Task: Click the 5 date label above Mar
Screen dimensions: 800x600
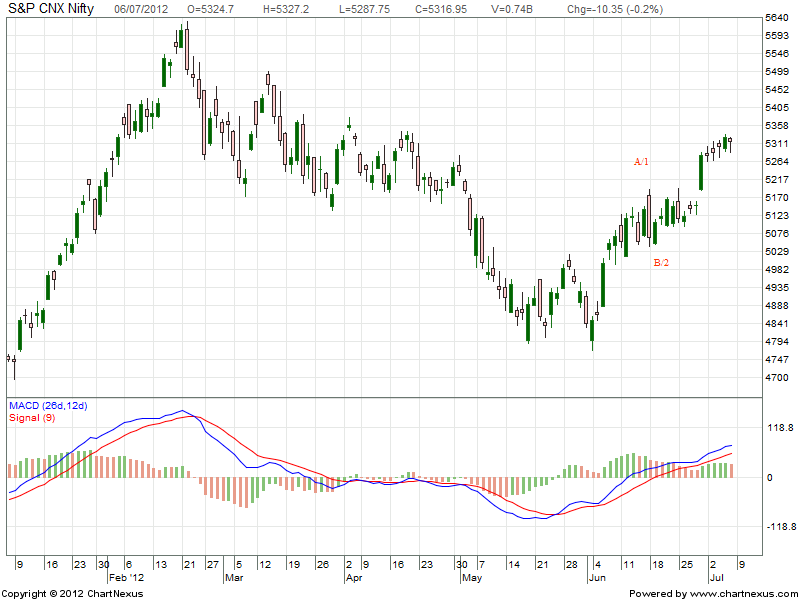Action: pyautogui.click(x=239, y=565)
